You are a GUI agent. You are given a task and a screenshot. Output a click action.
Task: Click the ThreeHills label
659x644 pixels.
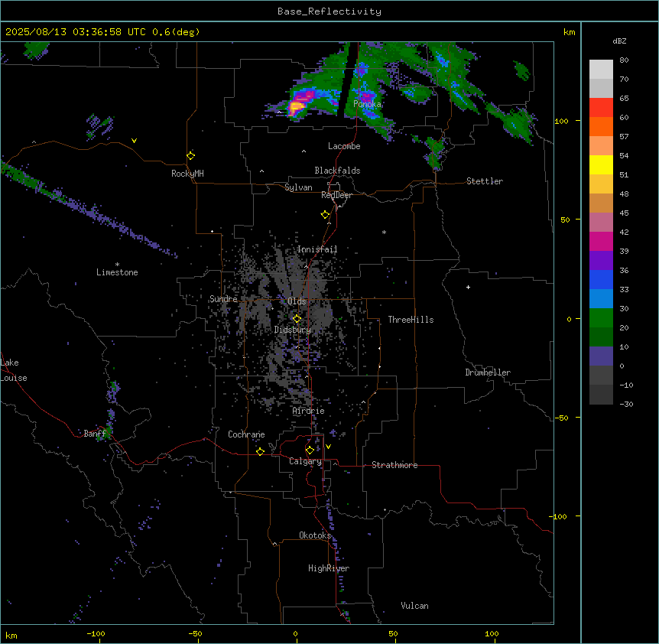pyautogui.click(x=411, y=320)
